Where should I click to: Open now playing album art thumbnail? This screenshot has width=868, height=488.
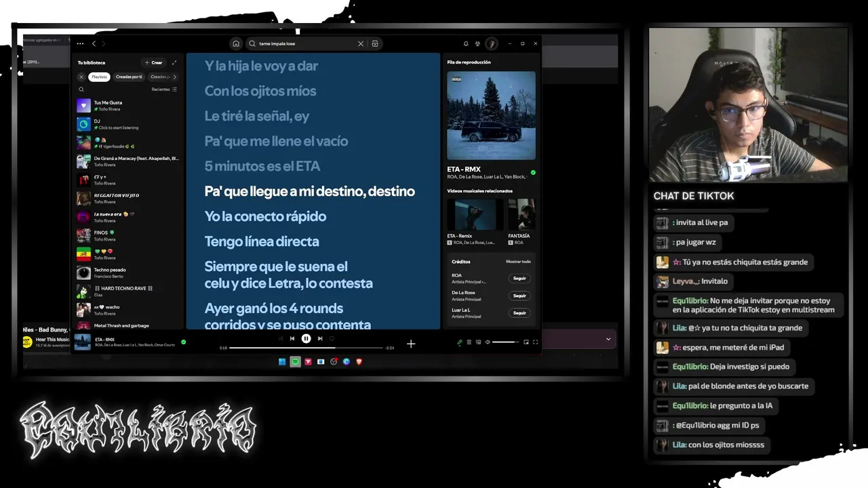pos(83,342)
